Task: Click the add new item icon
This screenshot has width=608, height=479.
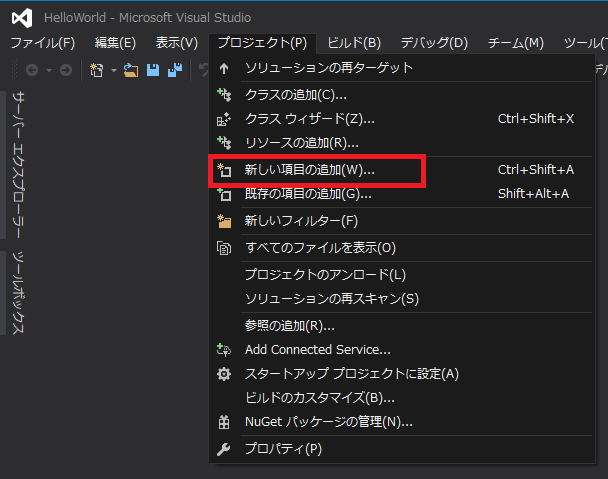Action: pyautogui.click(x=224, y=170)
